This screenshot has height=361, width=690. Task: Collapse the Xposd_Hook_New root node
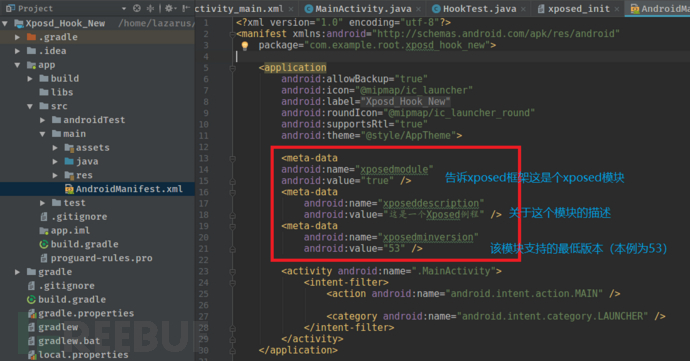[5, 23]
